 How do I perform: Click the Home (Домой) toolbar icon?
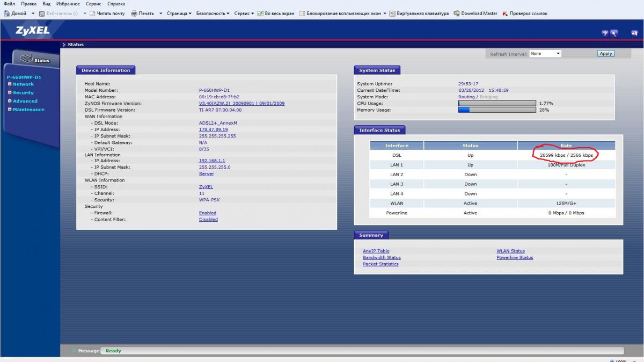click(7, 13)
